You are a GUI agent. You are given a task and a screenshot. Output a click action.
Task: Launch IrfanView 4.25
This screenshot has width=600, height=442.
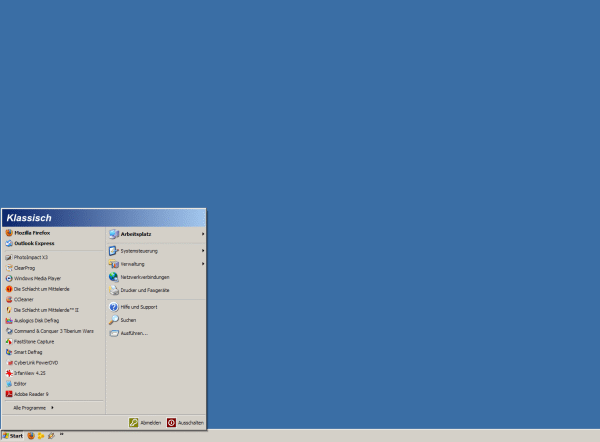[x=31, y=373]
